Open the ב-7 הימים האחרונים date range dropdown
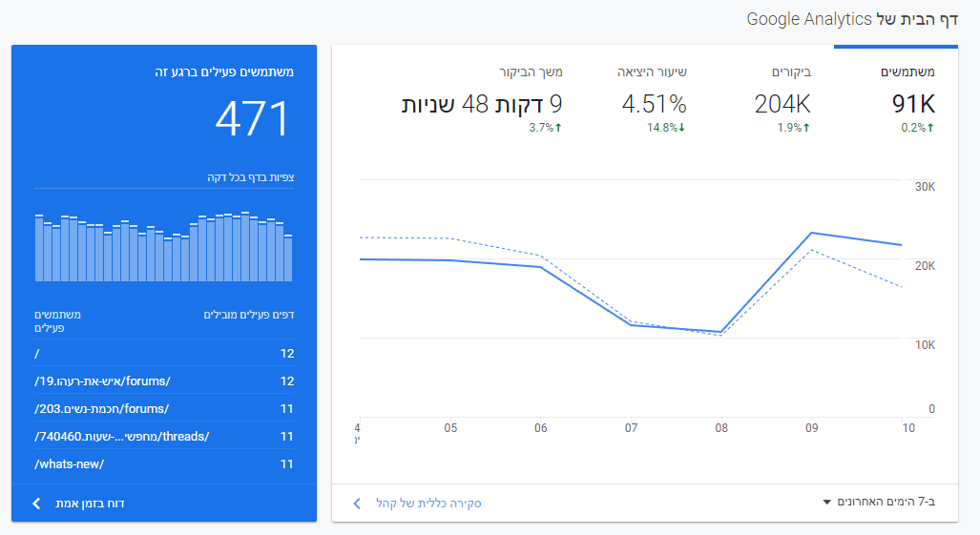Viewport: 980px width, 535px height. [x=880, y=502]
